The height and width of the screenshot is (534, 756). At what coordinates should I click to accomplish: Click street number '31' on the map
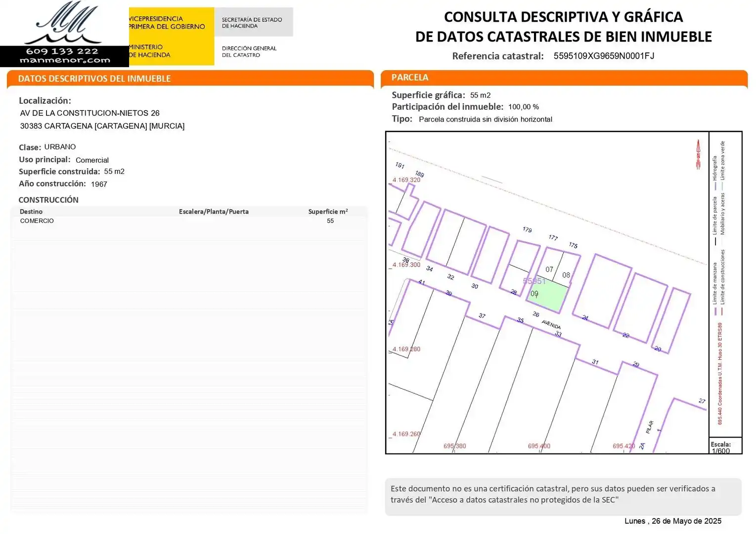(595, 362)
